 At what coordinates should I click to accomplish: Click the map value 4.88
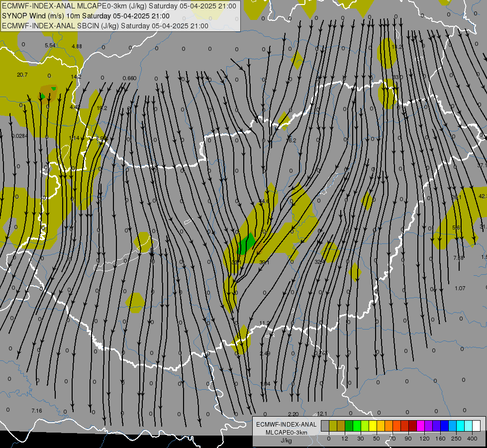77,46
